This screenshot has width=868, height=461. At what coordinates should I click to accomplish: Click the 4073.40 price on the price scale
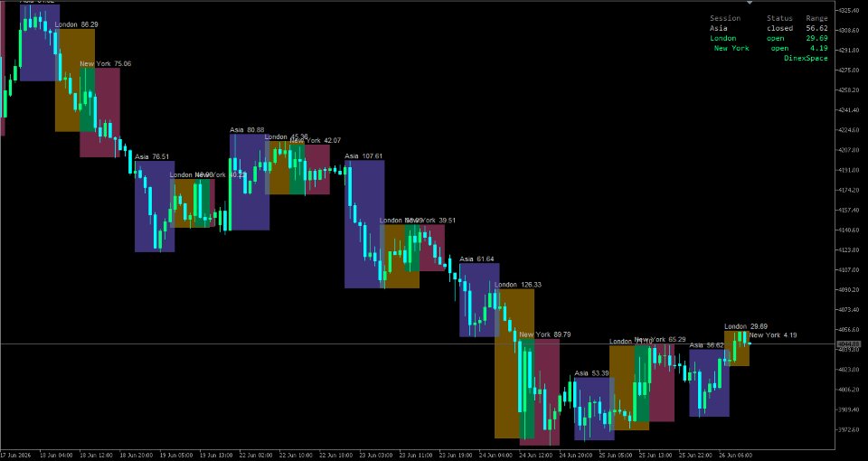point(850,310)
